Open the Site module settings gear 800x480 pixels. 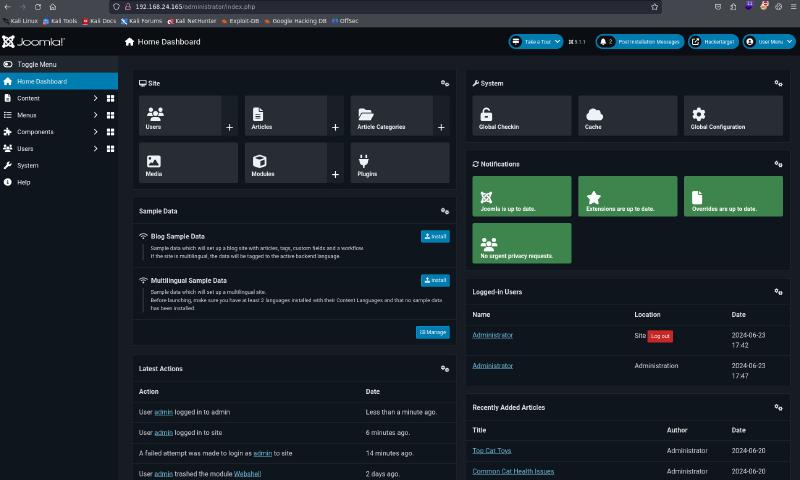coord(445,83)
